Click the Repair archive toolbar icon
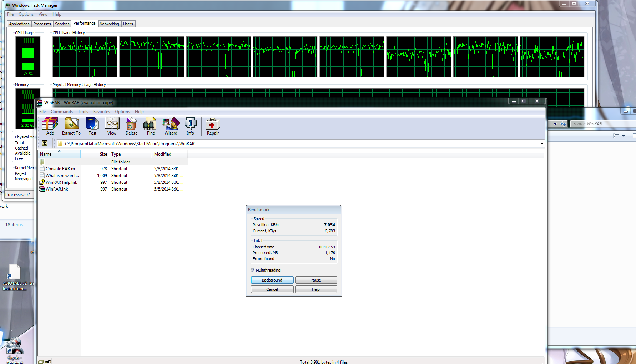The image size is (636, 364). [213, 126]
